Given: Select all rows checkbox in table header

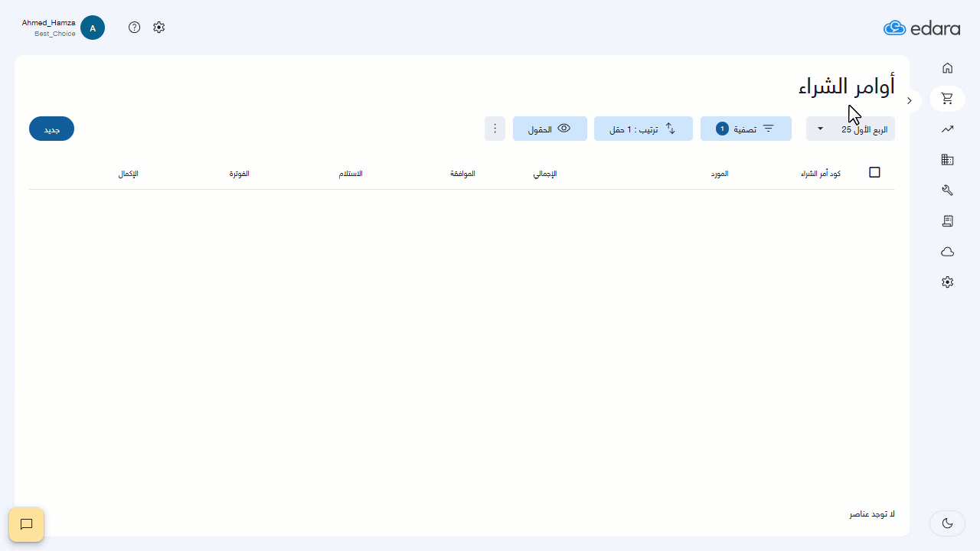Looking at the screenshot, I should coord(875,173).
